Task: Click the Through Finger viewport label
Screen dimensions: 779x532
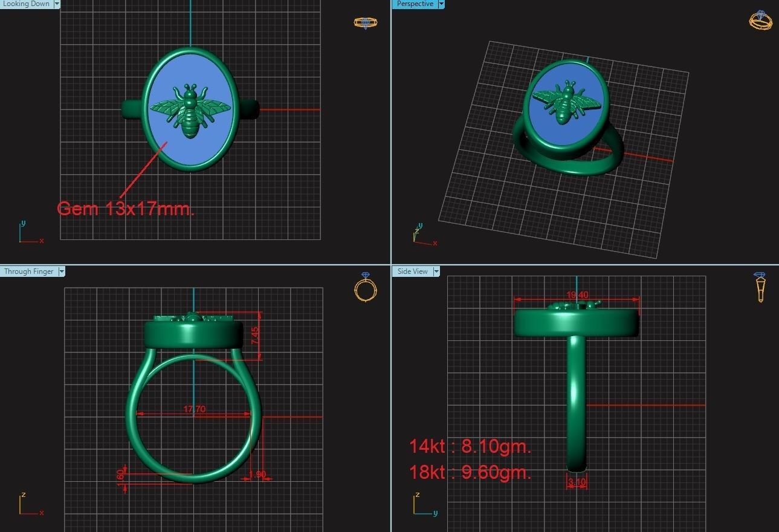Action: pos(29,271)
